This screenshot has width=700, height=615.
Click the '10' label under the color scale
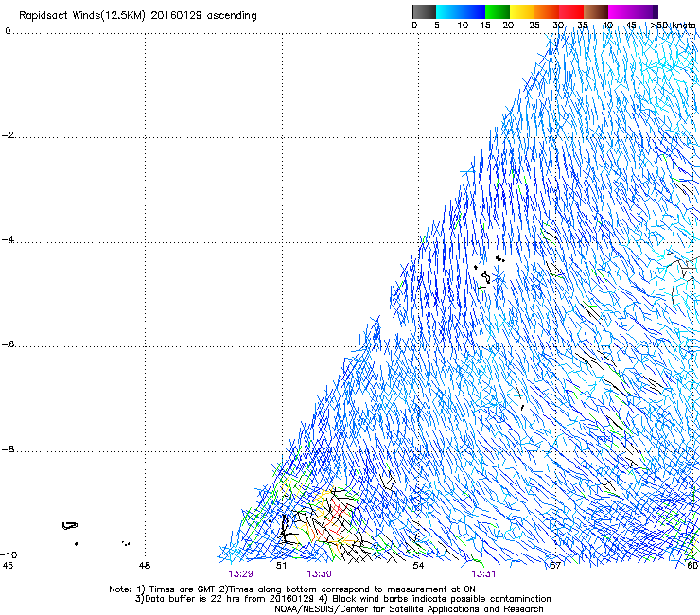[463, 26]
